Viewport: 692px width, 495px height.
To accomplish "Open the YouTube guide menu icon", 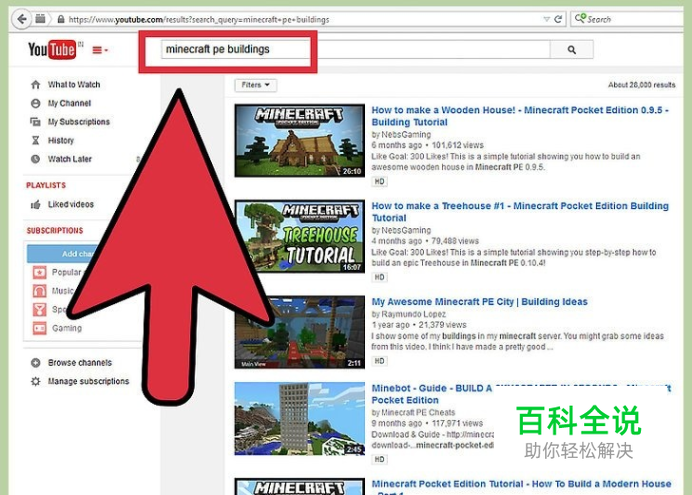I will pyautogui.click(x=100, y=50).
